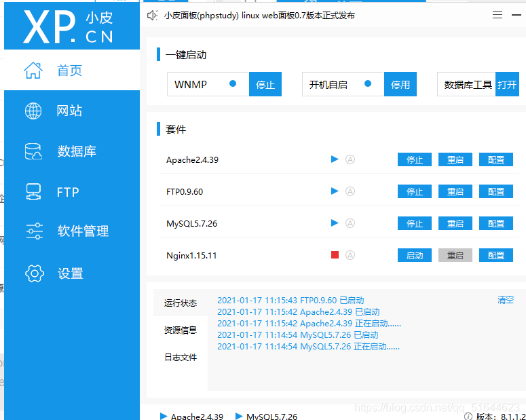Open the hamburger menu icon
Viewport: 526px width, 420px height.
coord(497,15)
